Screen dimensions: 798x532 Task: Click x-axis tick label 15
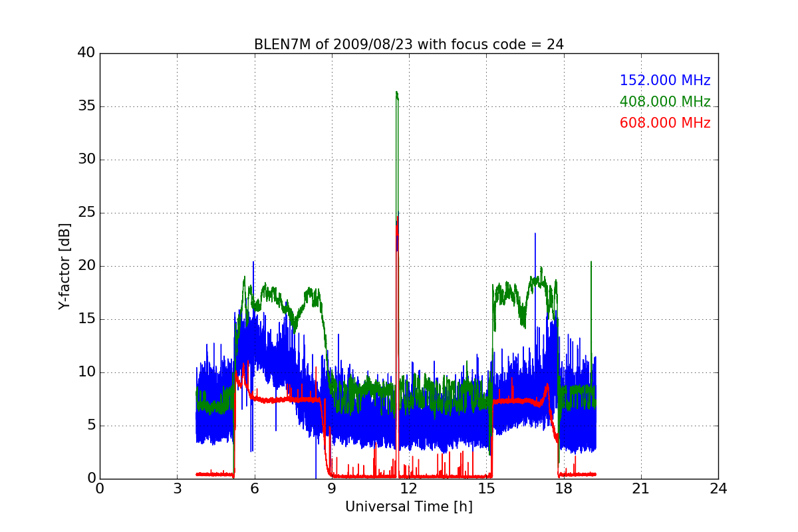coord(486,489)
